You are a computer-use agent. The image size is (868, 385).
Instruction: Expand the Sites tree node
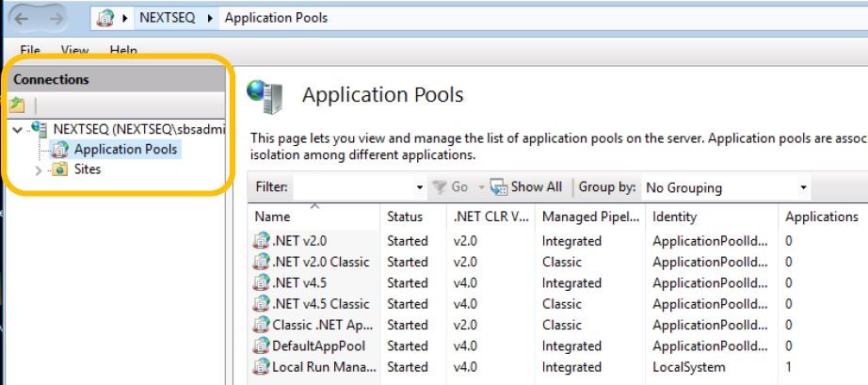(x=39, y=170)
